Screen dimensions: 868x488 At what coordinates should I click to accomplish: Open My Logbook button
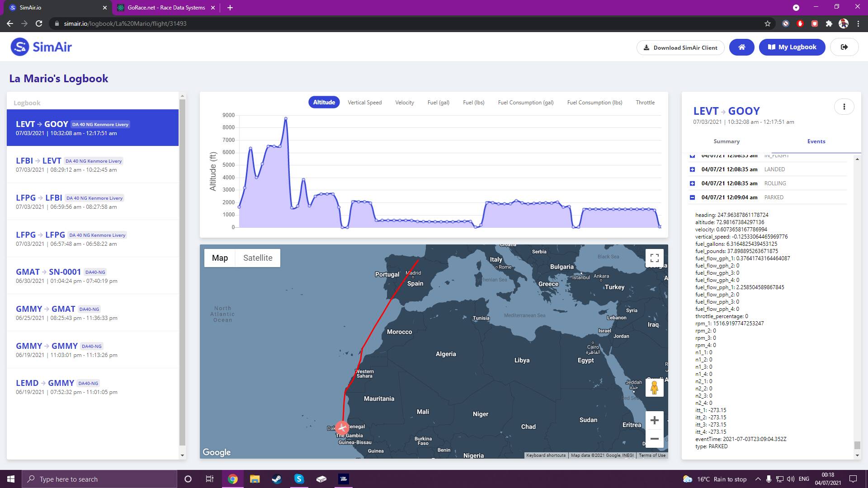tap(792, 47)
